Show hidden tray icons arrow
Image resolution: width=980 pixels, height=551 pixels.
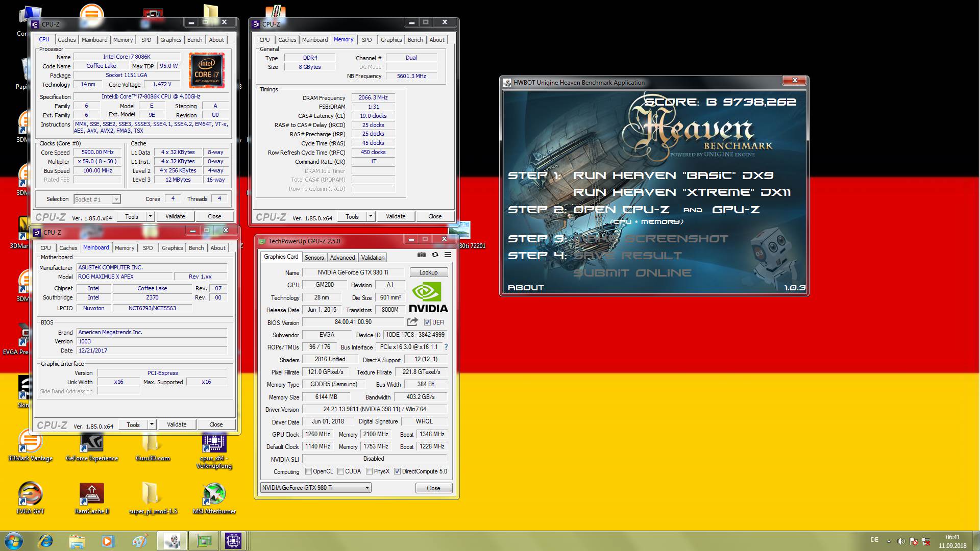[889, 541]
